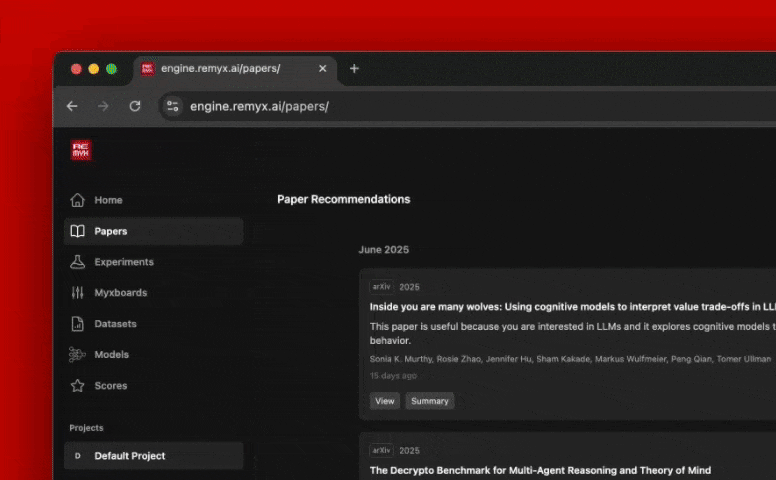Go back in browser history
The image size is (776, 480).
coord(72,106)
